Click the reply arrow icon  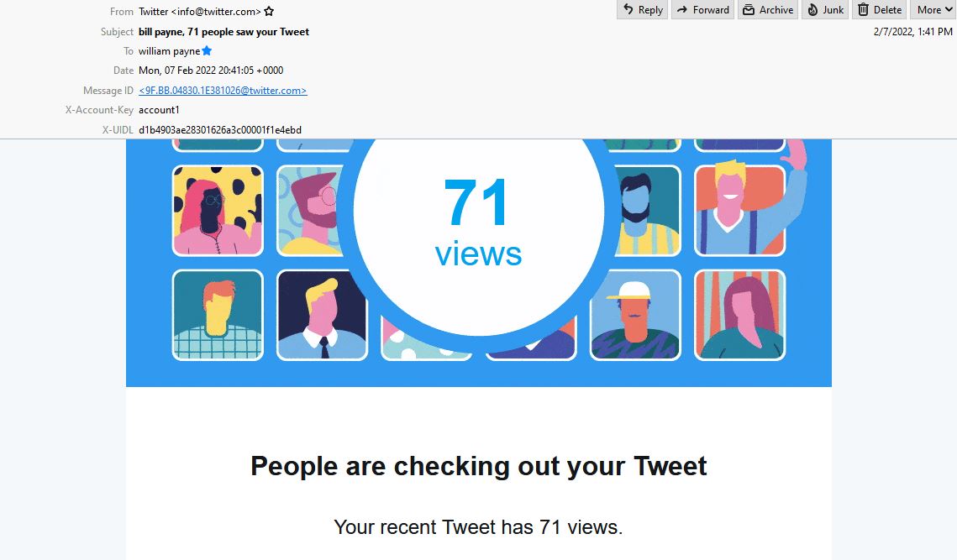628,10
